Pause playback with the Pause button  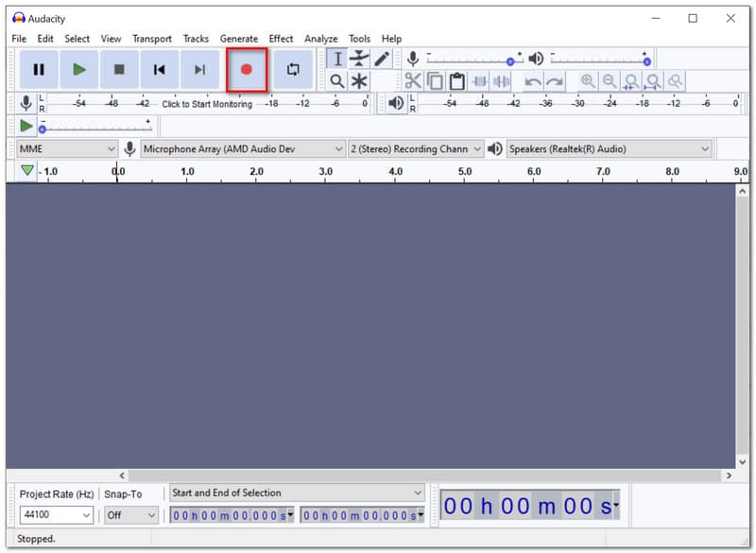(x=39, y=70)
